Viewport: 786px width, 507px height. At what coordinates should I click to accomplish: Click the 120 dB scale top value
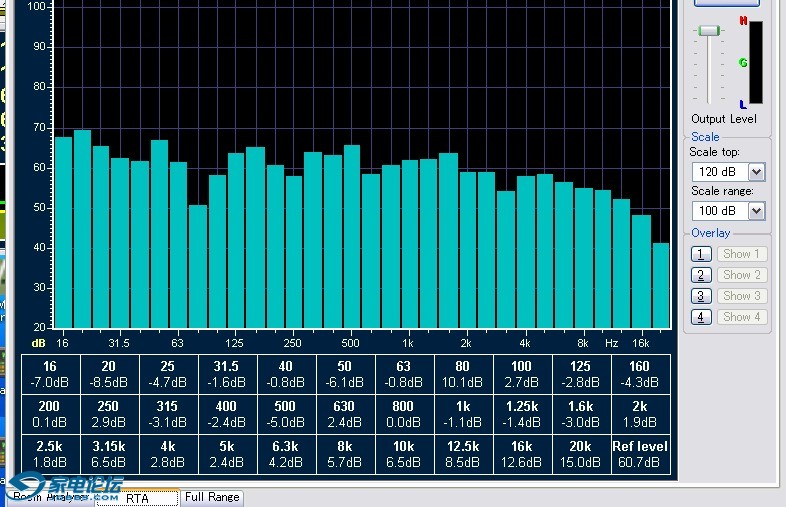[718, 172]
